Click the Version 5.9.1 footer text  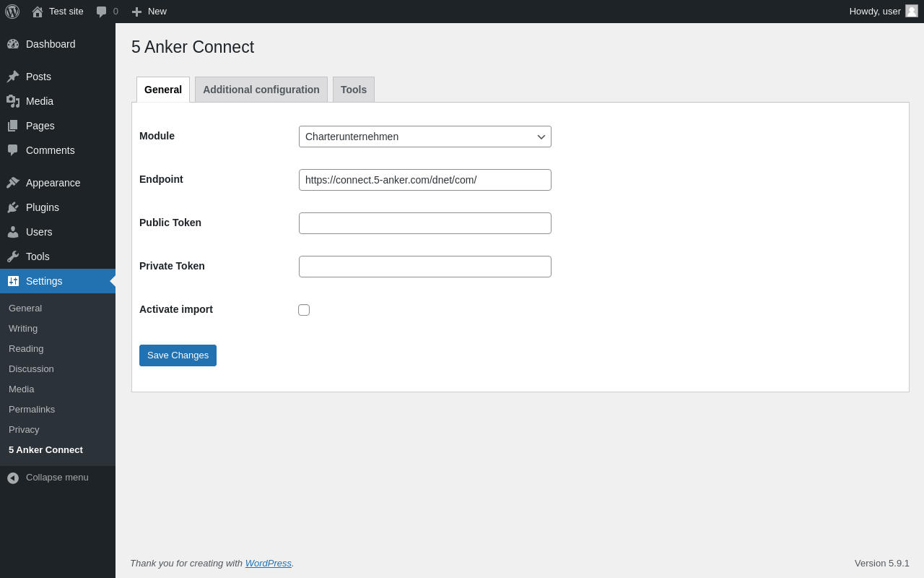882,564
